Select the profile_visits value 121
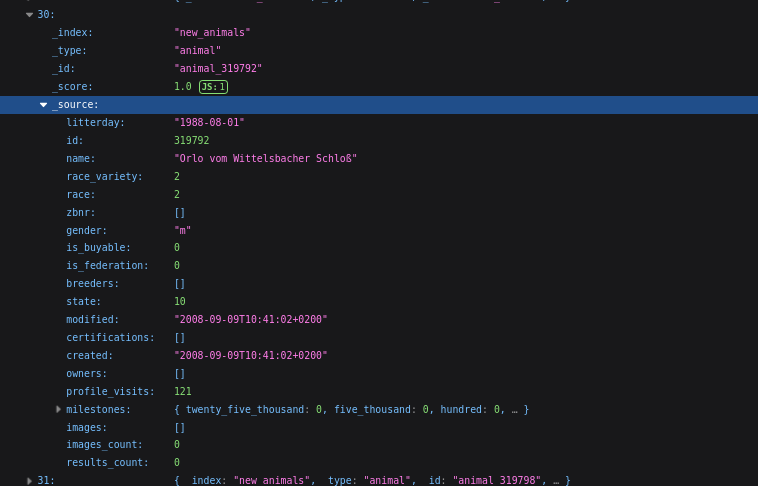This screenshot has height=486, width=758. click(182, 391)
